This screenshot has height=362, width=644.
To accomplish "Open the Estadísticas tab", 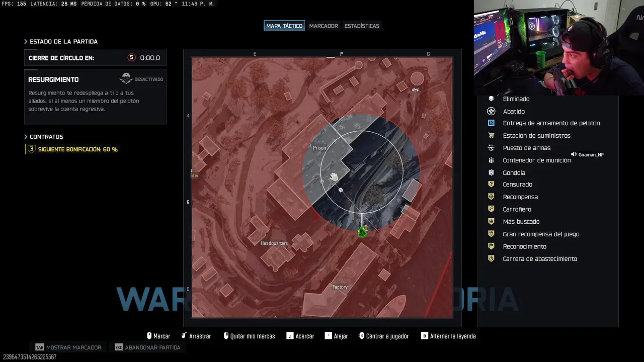I will click(362, 26).
